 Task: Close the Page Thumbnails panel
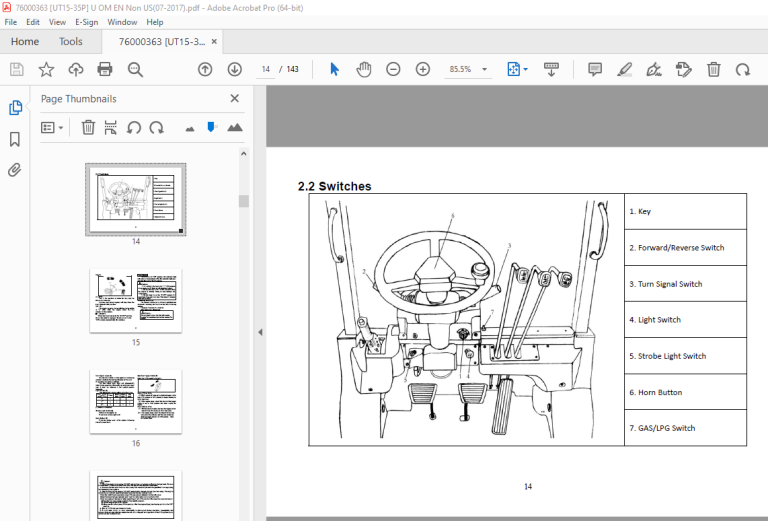[x=235, y=98]
